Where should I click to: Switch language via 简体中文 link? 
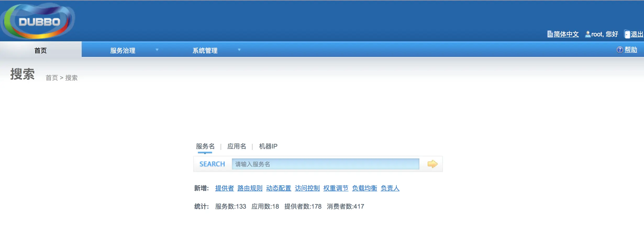click(x=566, y=34)
